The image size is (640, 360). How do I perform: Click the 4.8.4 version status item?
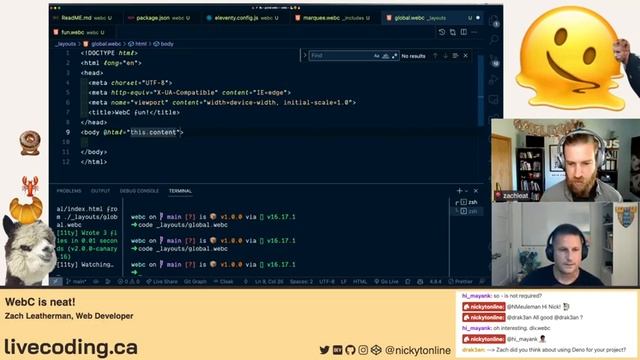[x=436, y=282]
